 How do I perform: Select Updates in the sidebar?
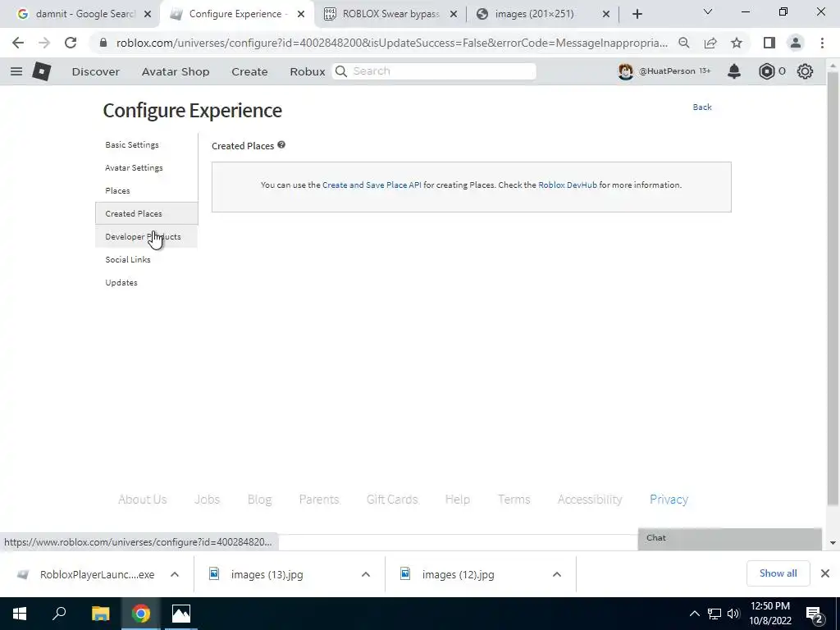pyautogui.click(x=121, y=283)
